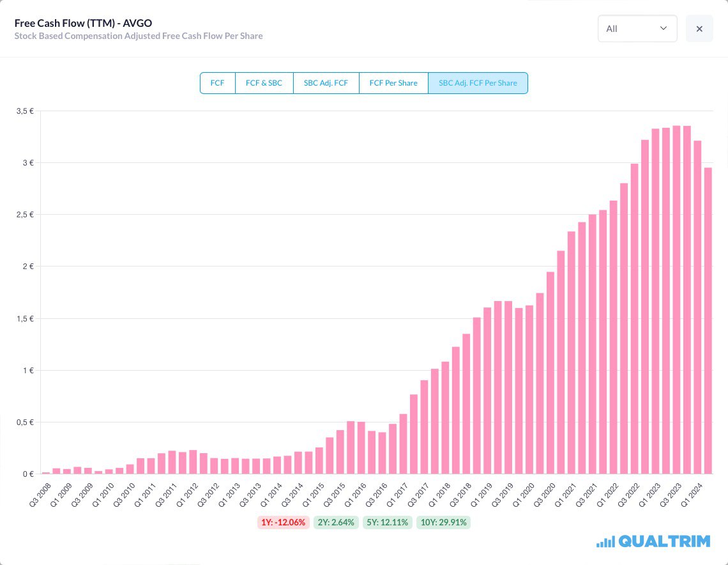
Task: Select the 5Y: 12.11% growth badge
Action: click(388, 522)
